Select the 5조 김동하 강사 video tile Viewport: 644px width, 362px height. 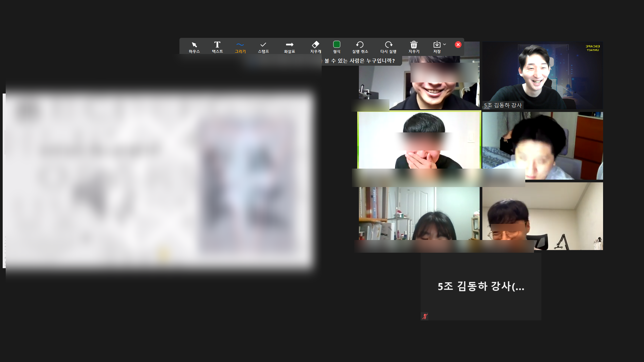tap(543, 75)
